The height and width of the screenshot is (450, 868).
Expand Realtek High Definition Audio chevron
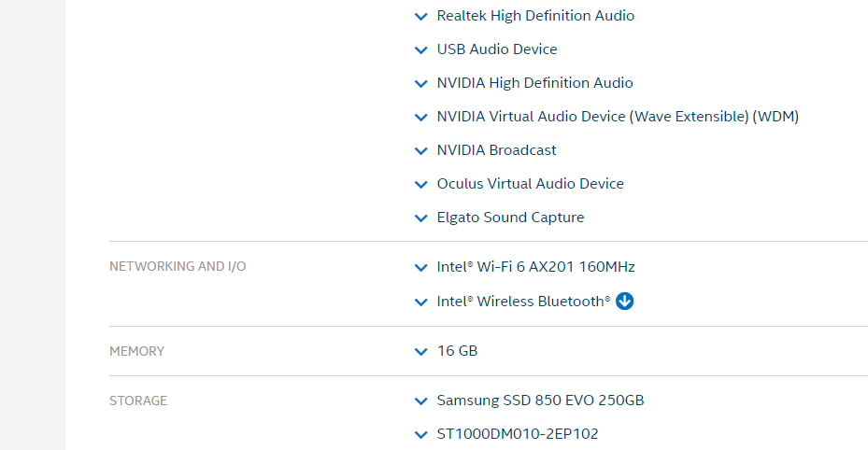pos(420,17)
